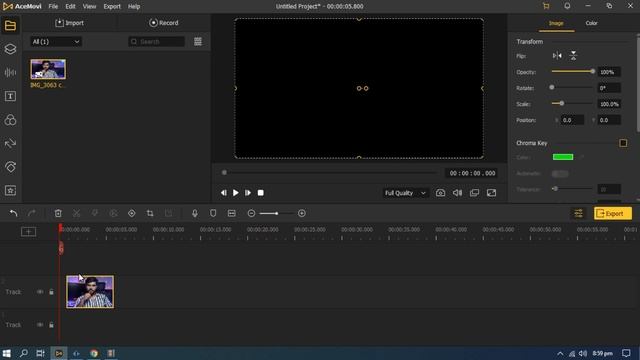This screenshot has width=640, height=360.
Task: Switch to the Color tab
Action: (591, 23)
